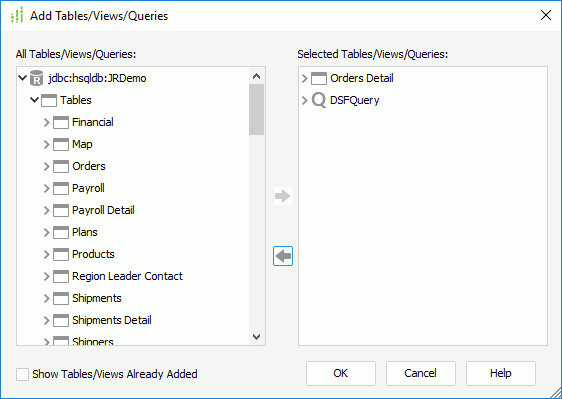Select the jdbc:hsqldb:JRDemo database icon
The width and height of the screenshot is (562, 399).
click(36, 78)
